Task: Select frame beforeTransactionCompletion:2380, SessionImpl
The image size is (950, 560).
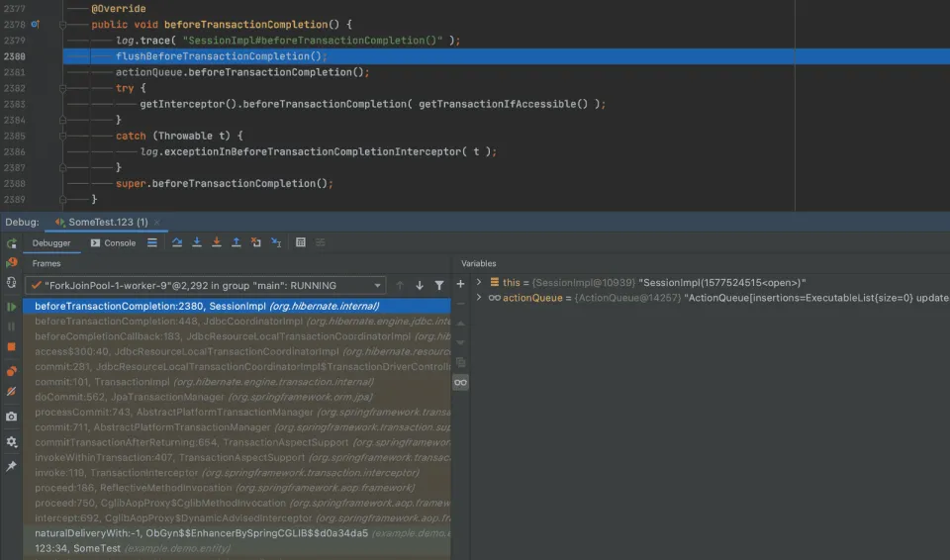Action: (237, 306)
